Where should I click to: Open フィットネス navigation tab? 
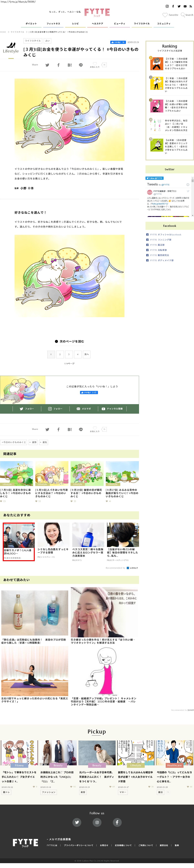[53, 24]
